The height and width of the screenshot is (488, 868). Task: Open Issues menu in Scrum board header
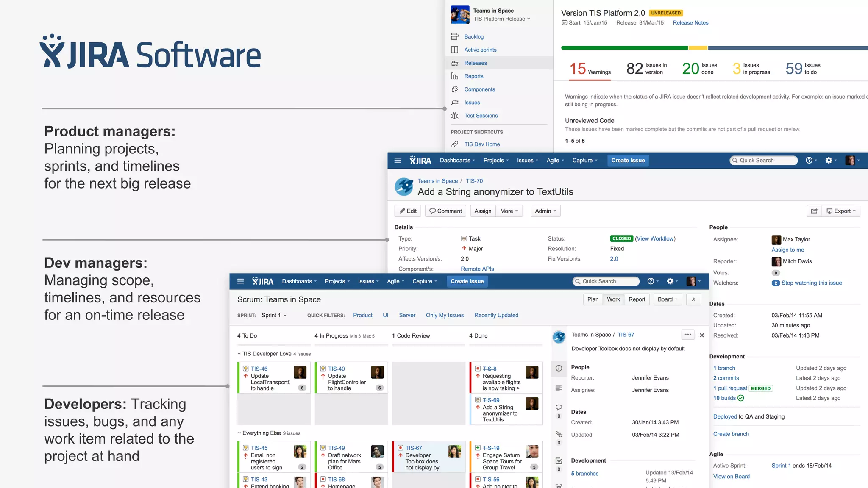(x=368, y=281)
